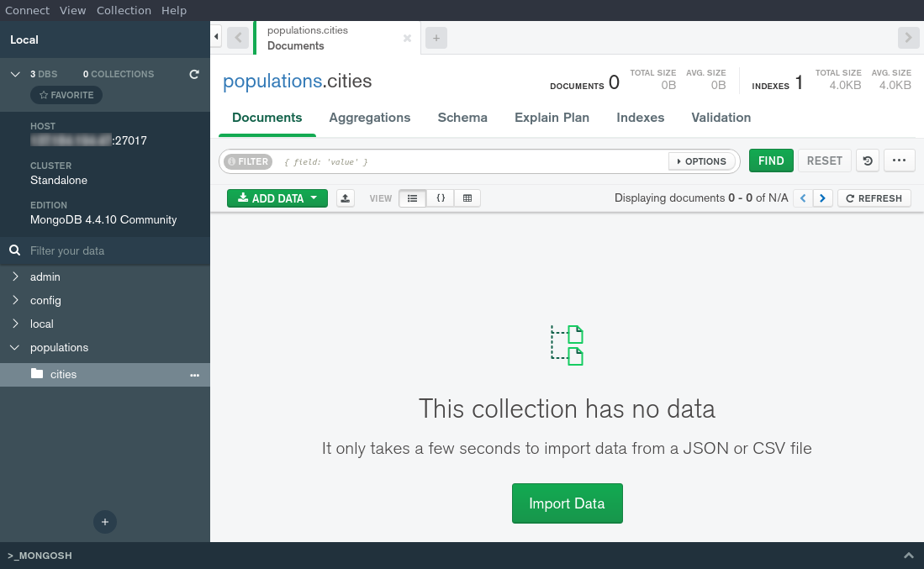Switch documents to table view
The image size is (924, 569).
click(467, 198)
